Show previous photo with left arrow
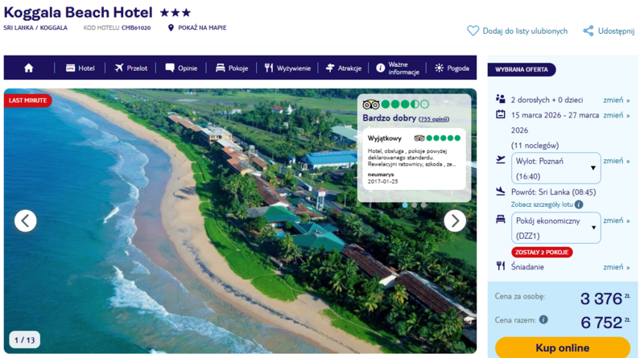The height and width of the screenshot is (358, 644). (26, 220)
